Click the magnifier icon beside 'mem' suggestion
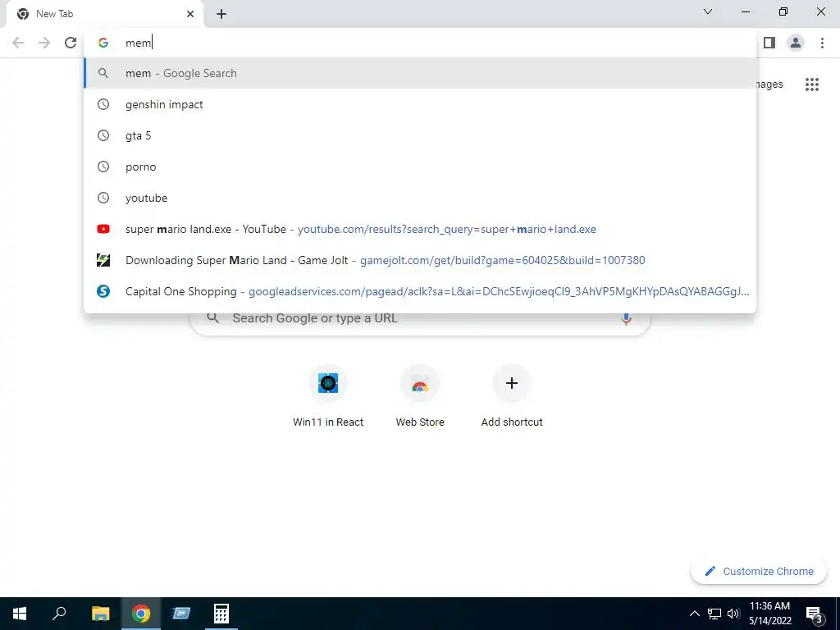This screenshot has height=630, width=840. tap(103, 73)
